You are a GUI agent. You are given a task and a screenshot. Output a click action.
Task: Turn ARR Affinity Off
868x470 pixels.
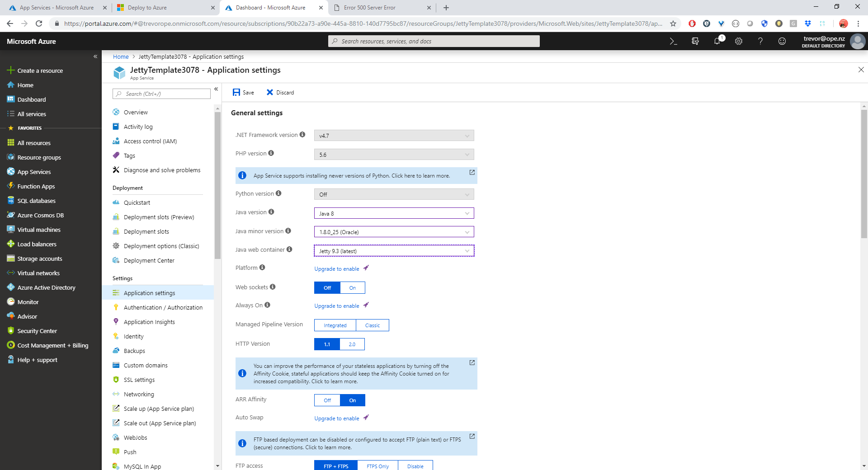click(x=327, y=400)
